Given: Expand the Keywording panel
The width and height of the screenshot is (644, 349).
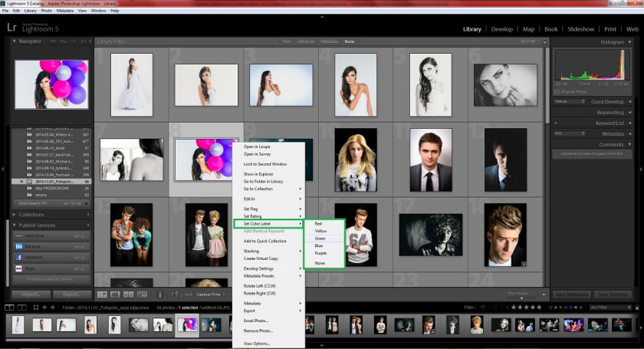Looking at the screenshot, I should (x=629, y=112).
